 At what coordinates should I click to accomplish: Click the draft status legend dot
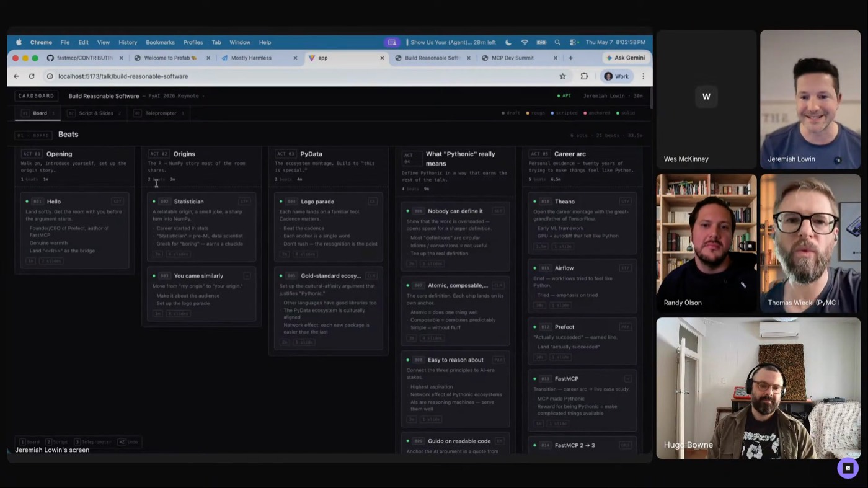[x=503, y=113]
